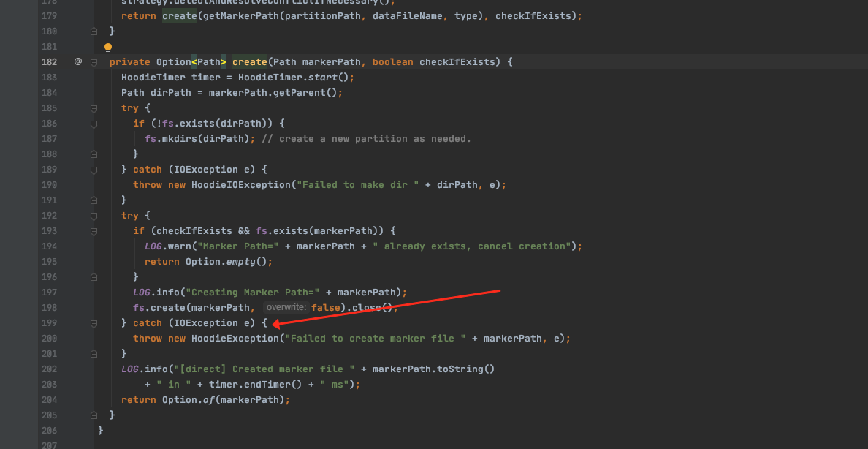Click line number 190 in the gutter
The width and height of the screenshot is (868, 449).
point(49,184)
